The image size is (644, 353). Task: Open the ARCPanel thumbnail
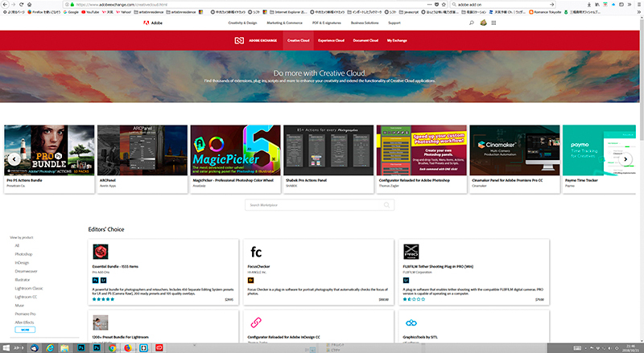142,150
